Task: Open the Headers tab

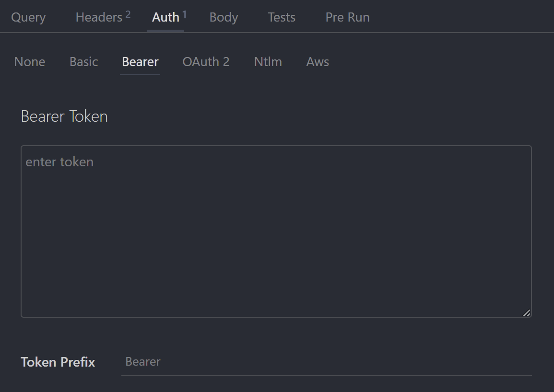Action: pyautogui.click(x=98, y=17)
